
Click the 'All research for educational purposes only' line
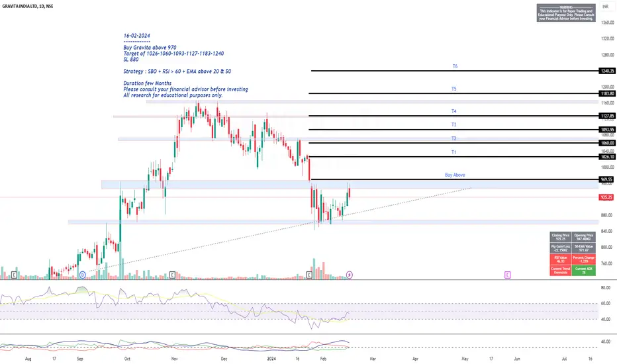173,95
